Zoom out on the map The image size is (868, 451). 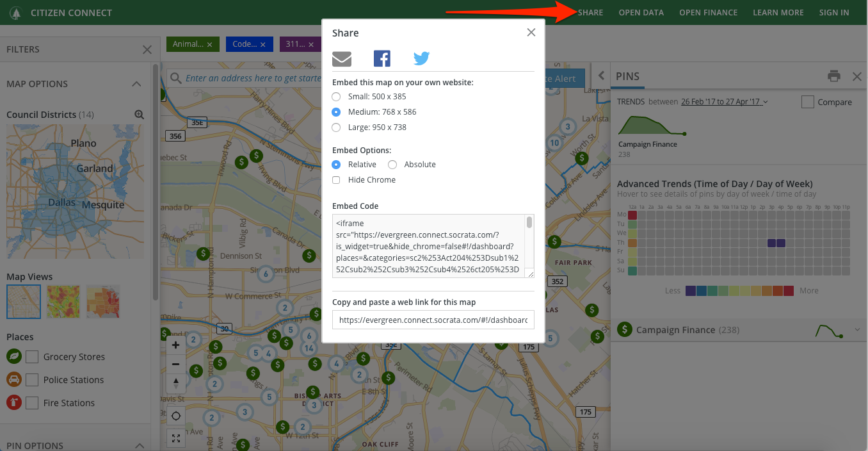(176, 364)
